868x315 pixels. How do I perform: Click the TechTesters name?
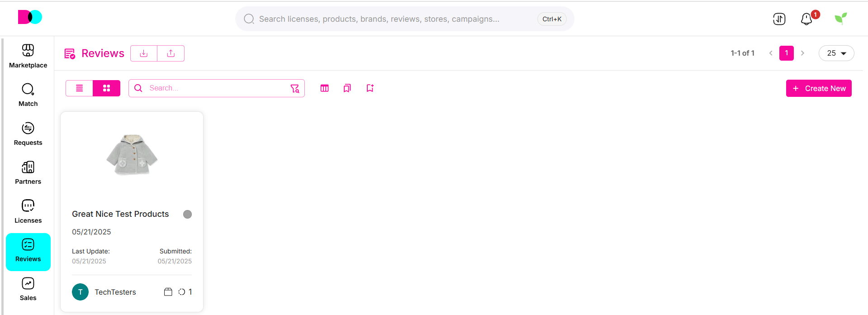(x=115, y=292)
